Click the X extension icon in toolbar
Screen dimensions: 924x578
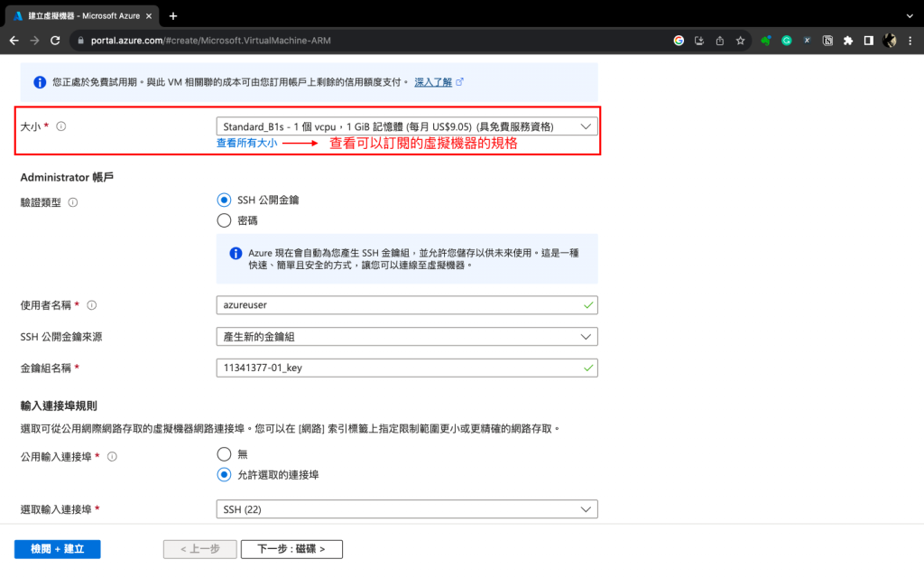[807, 41]
